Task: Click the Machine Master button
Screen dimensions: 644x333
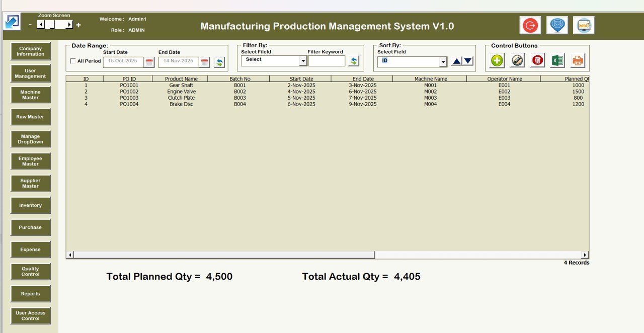Action: coord(31,95)
